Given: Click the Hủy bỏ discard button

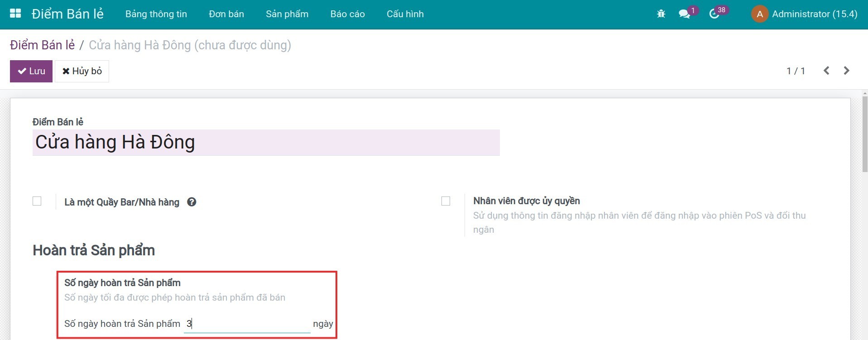Looking at the screenshot, I should pyautogui.click(x=82, y=71).
